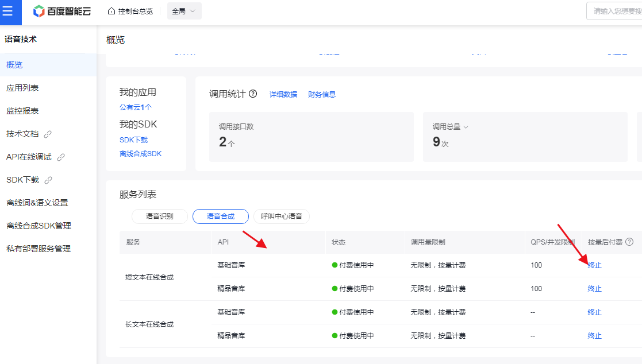Click the 调用接口数 stat card

coord(311,137)
